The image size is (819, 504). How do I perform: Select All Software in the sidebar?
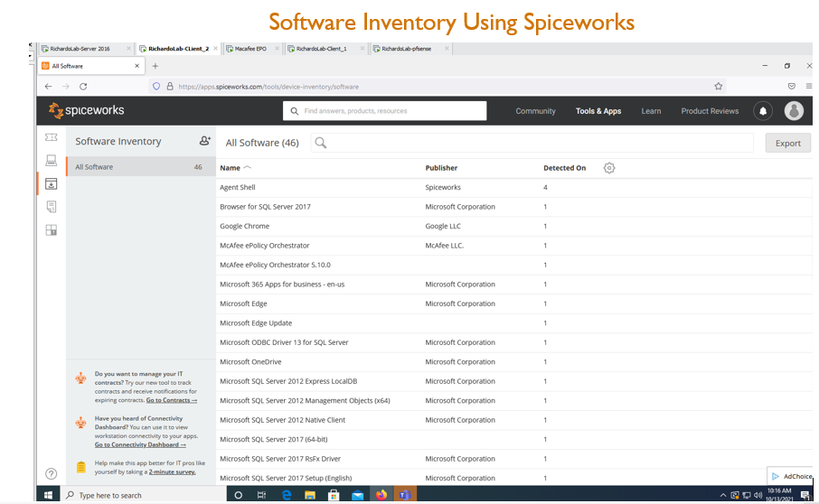(140, 167)
